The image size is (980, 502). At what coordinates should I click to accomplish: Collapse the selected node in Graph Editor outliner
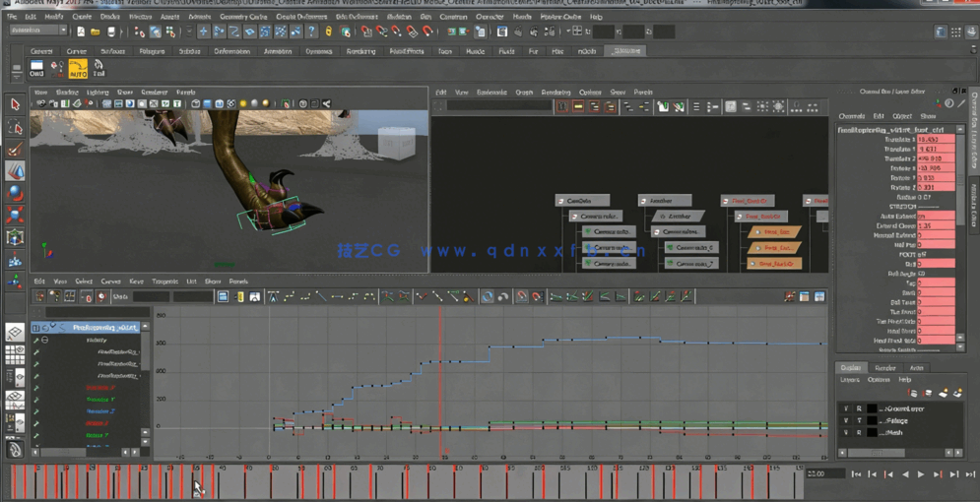(44, 328)
